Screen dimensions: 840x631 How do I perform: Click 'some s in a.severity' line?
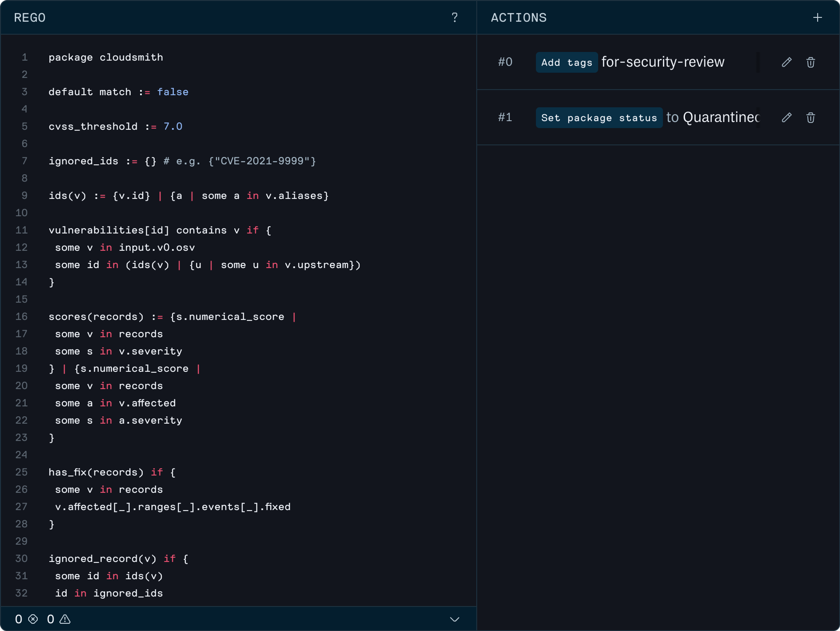(x=119, y=421)
